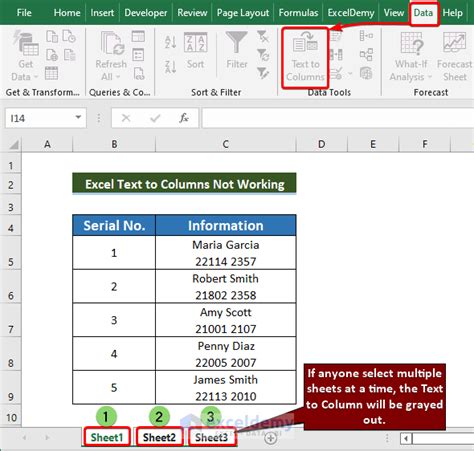
Task: Sort descending with Z to A icon
Action: pyautogui.click(x=170, y=67)
